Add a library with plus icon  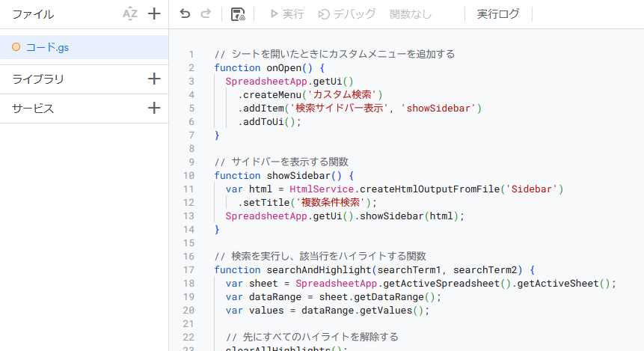154,79
